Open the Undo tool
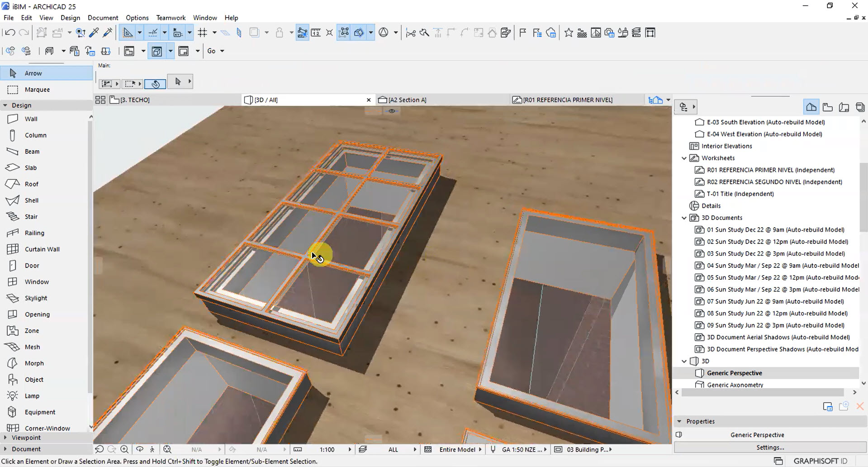The height and width of the screenshot is (467, 868). [9, 32]
